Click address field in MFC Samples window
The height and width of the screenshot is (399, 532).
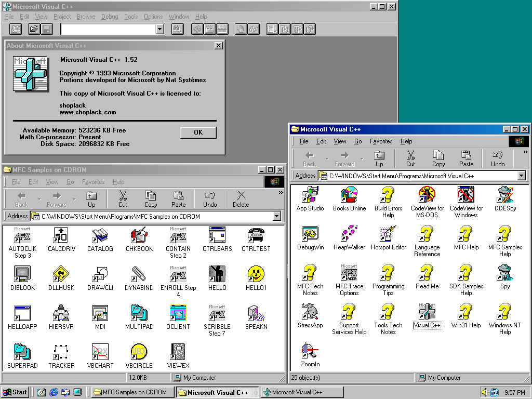156,216
